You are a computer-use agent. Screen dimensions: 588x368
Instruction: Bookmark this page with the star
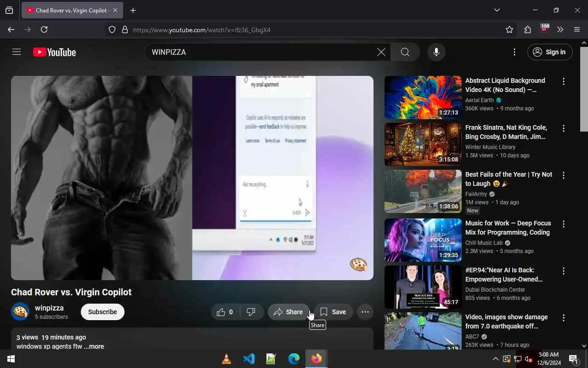(509, 29)
